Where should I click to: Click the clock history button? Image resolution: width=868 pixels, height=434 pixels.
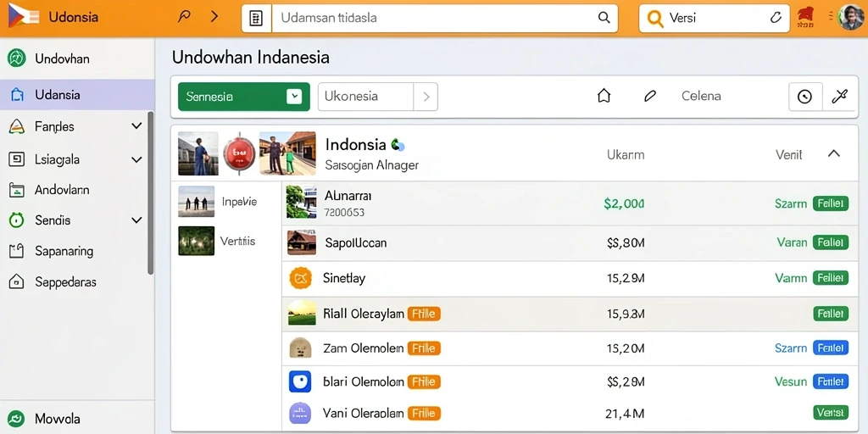(805, 97)
